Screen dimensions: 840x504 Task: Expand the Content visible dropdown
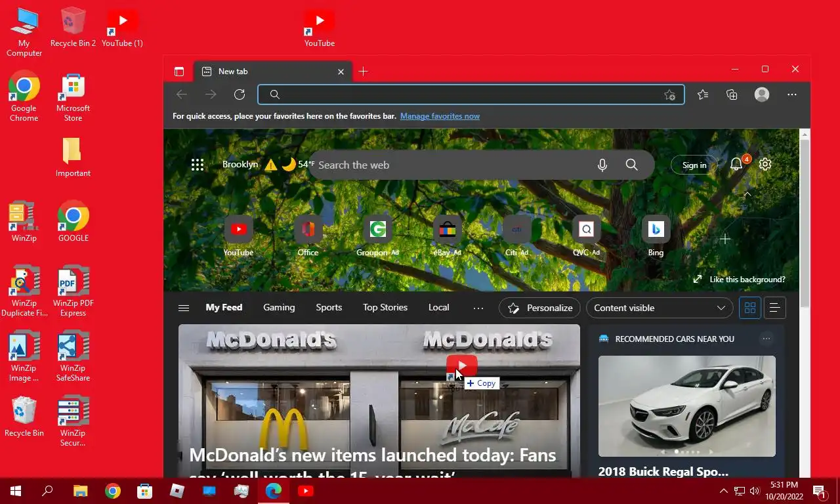pyautogui.click(x=659, y=308)
